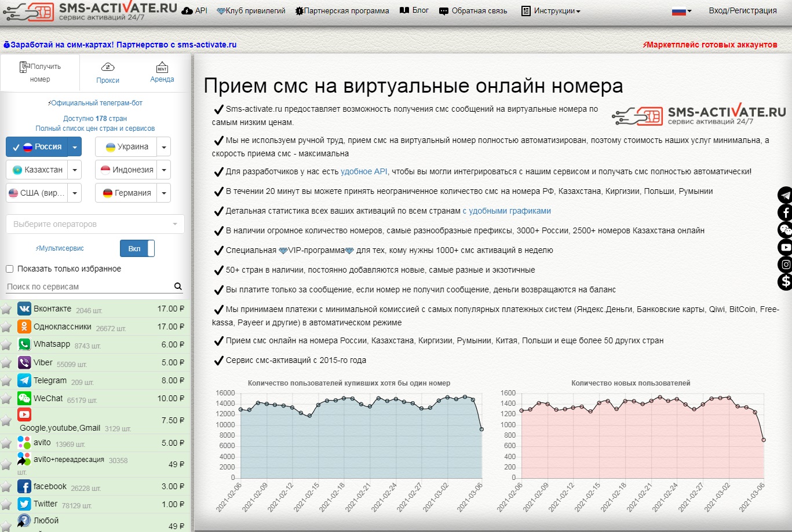The height and width of the screenshot is (532, 792).
Task: Open the API menu item
Action: click(194, 11)
